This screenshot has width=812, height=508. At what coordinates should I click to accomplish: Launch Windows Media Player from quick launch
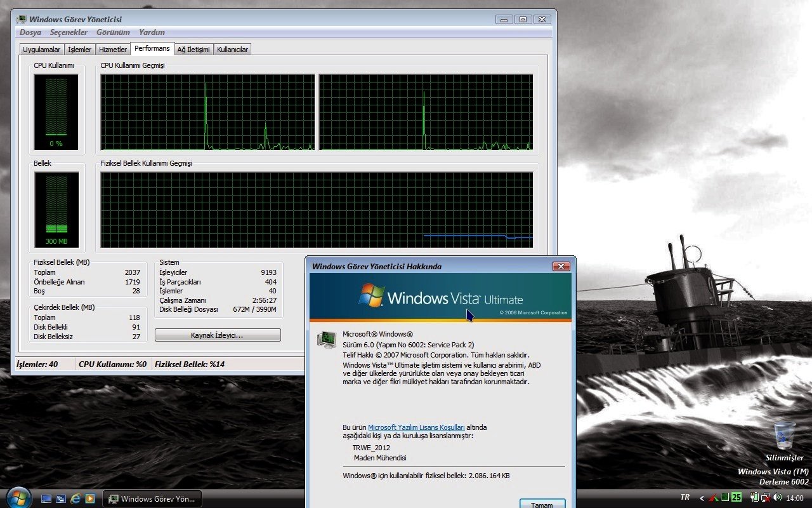coord(90,498)
